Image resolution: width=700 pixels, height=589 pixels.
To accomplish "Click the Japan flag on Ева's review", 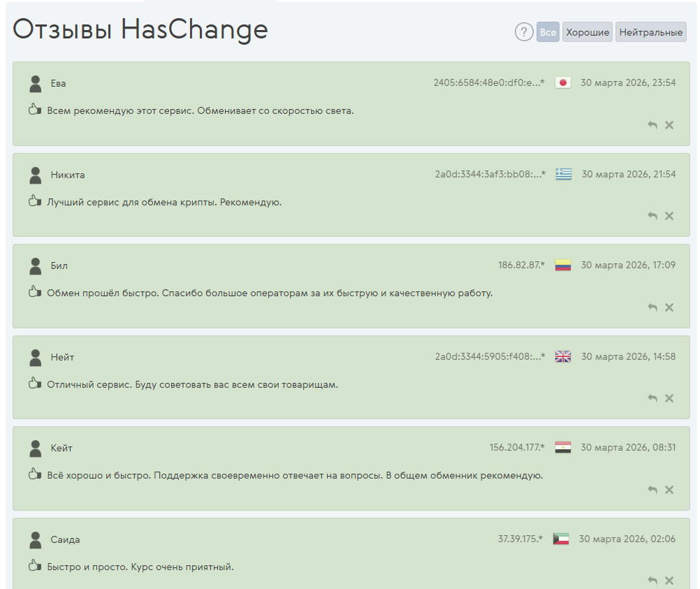I will [x=564, y=82].
